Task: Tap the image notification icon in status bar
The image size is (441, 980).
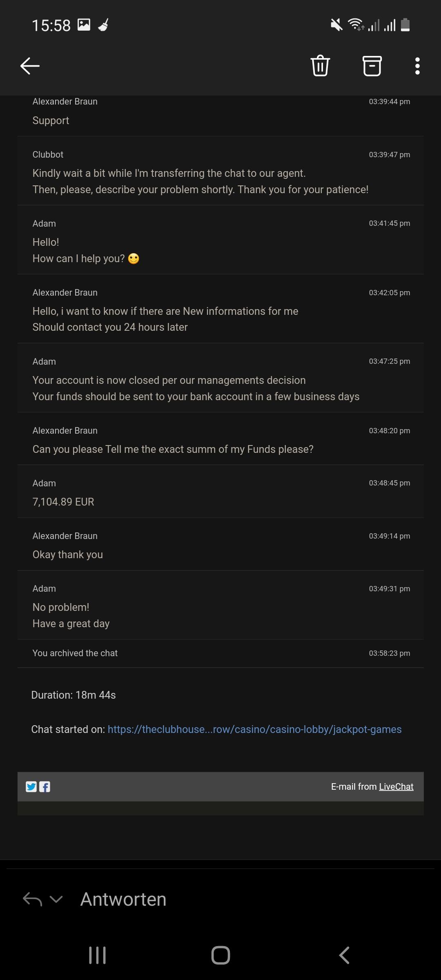Action: tap(84, 25)
